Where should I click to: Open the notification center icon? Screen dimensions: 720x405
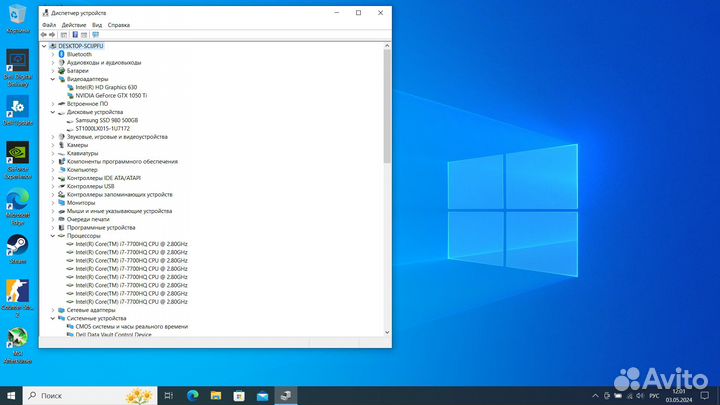(704, 395)
